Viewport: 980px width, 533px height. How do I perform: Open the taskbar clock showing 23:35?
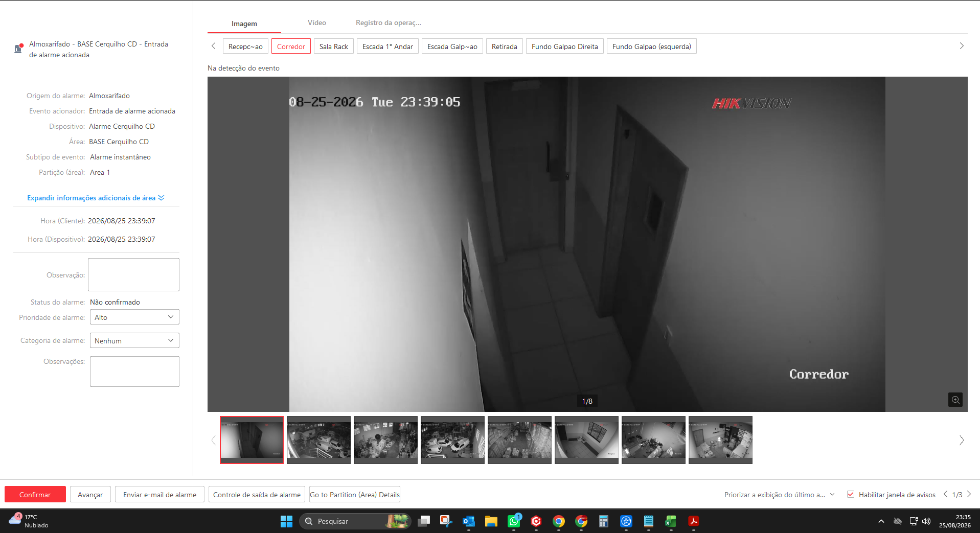[x=954, y=521]
